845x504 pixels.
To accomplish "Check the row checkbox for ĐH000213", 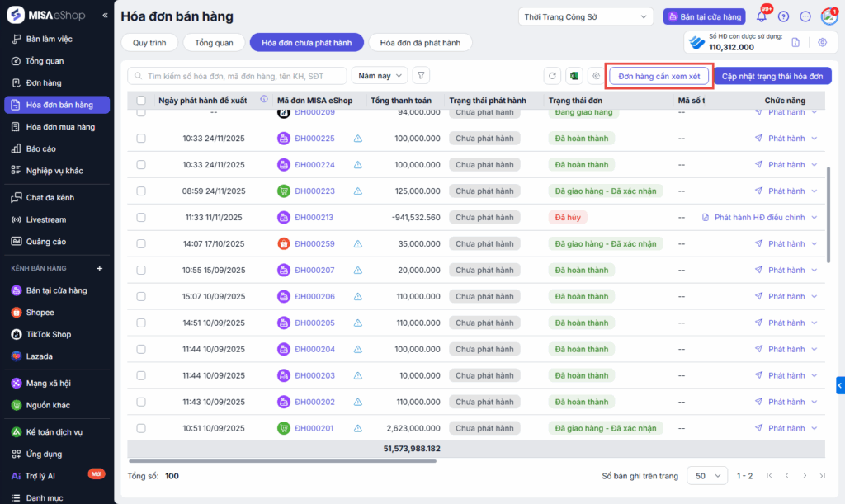I will point(141,218).
